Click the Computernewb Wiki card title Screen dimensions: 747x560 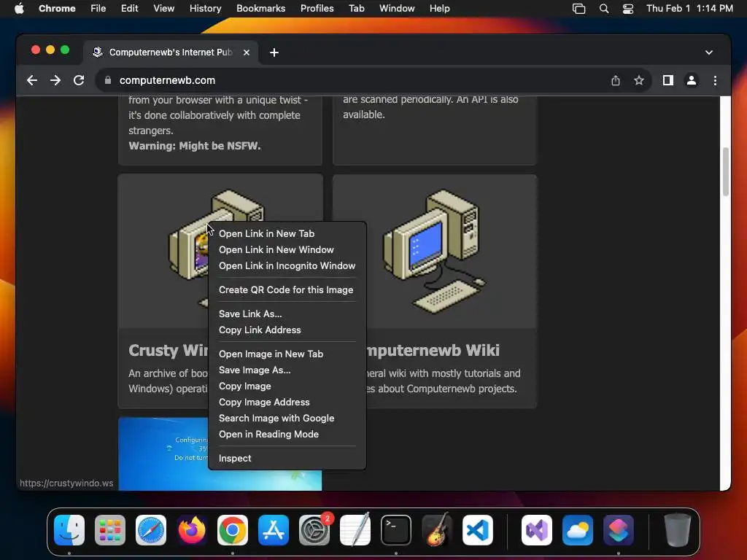tap(433, 351)
